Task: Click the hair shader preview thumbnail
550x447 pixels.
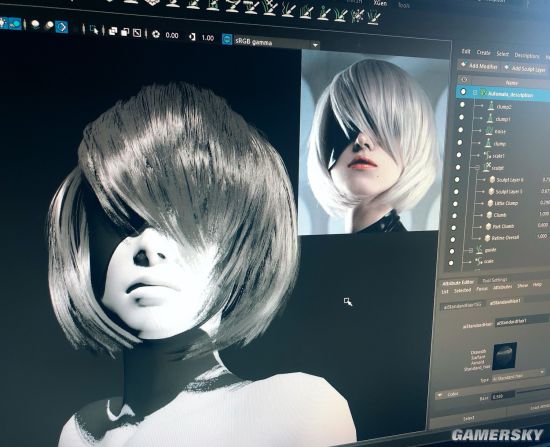Action: click(504, 356)
